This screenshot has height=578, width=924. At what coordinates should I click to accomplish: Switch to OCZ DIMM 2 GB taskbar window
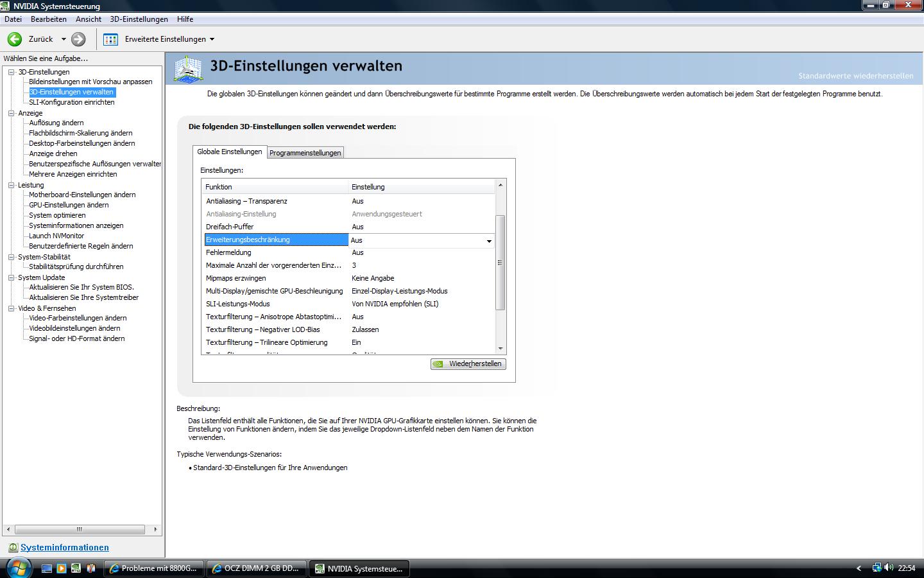pyautogui.click(x=256, y=568)
